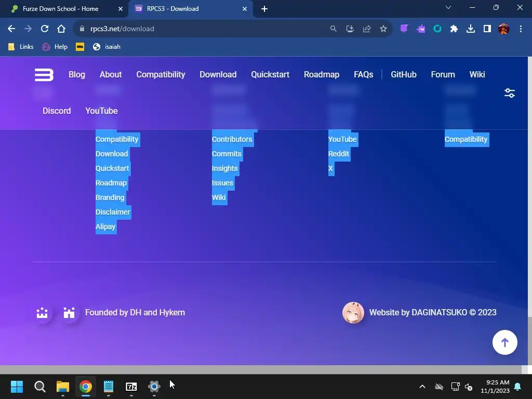Click the scroll-to-top arrow button

click(x=505, y=342)
